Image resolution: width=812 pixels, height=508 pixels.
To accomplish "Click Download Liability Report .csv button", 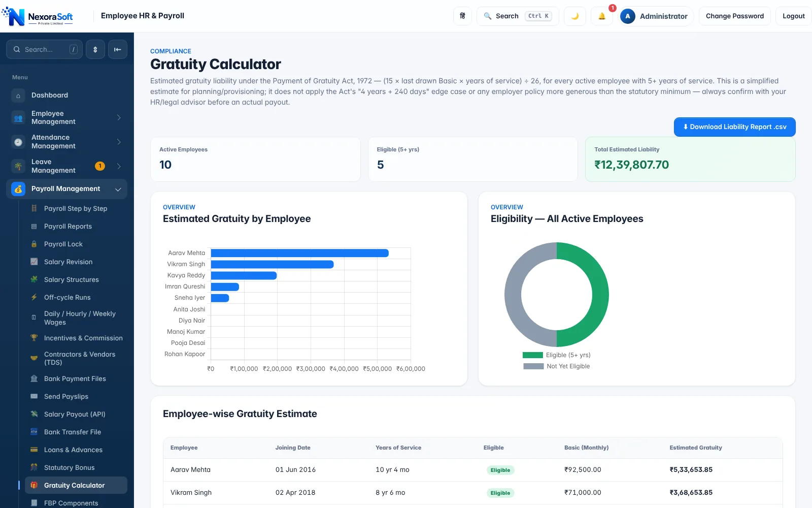I will point(734,127).
